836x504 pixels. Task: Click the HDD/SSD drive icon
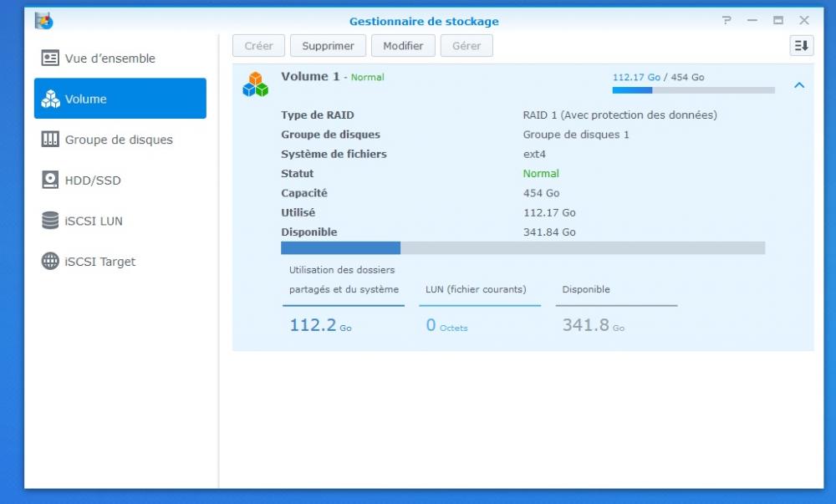[x=50, y=181]
